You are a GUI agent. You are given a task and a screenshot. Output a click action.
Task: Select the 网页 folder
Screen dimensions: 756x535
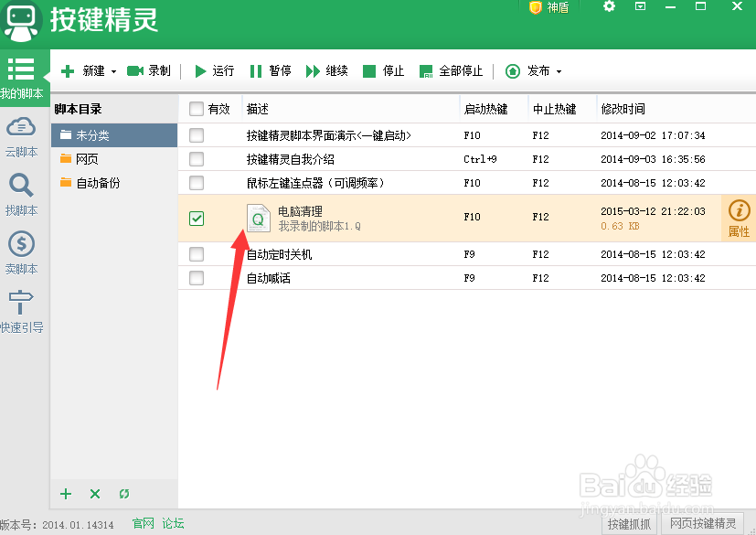point(114,159)
